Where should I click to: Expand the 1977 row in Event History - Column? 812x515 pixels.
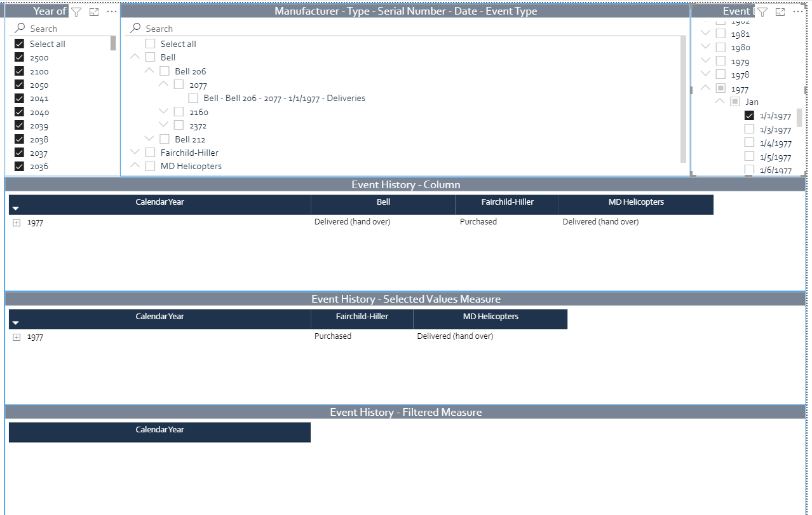click(17, 223)
